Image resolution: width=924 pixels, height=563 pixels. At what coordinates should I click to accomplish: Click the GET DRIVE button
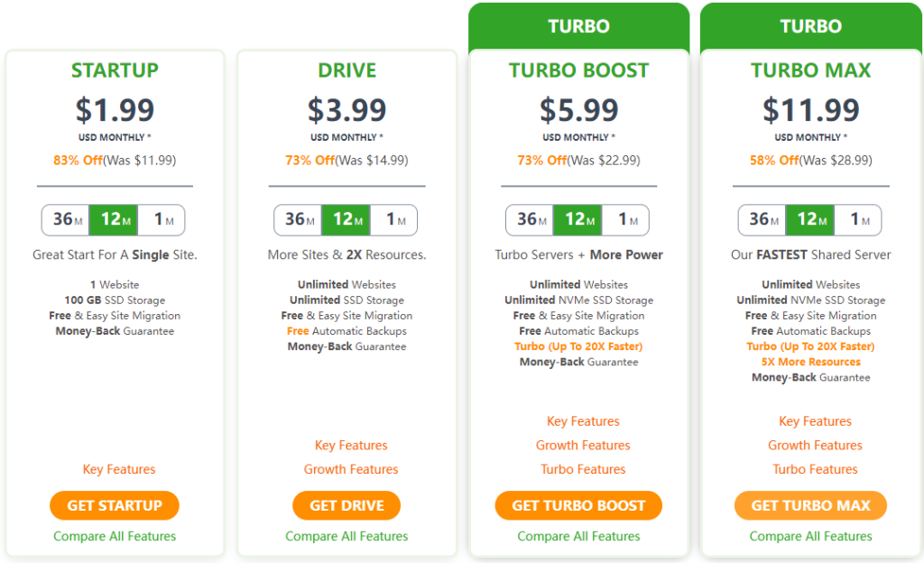pos(346,505)
